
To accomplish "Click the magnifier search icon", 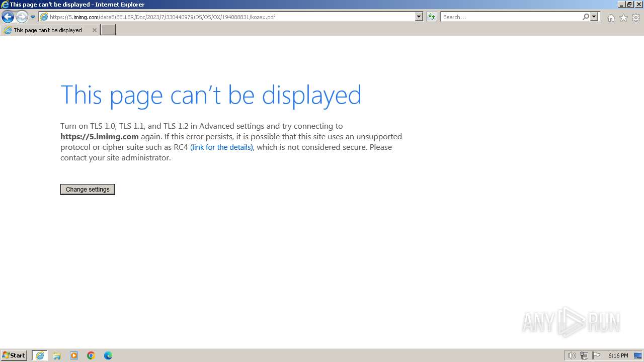I will [x=586, y=17].
